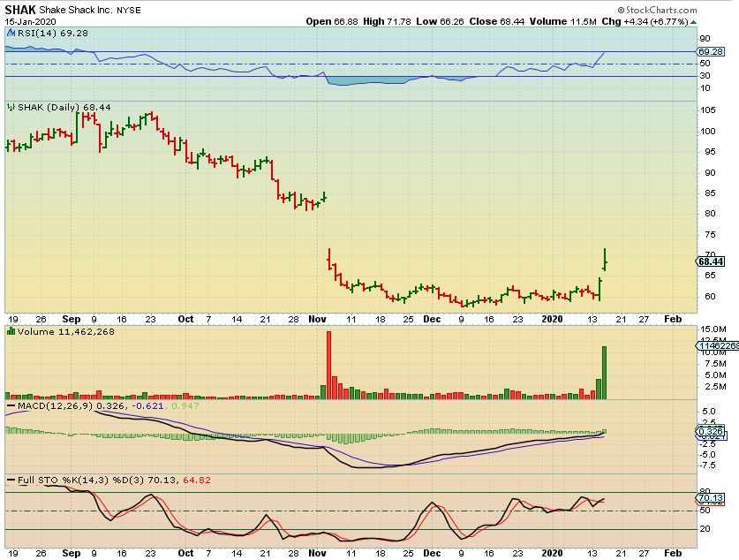
Task: Click the Full STO legend line icon
Action: tap(9, 480)
